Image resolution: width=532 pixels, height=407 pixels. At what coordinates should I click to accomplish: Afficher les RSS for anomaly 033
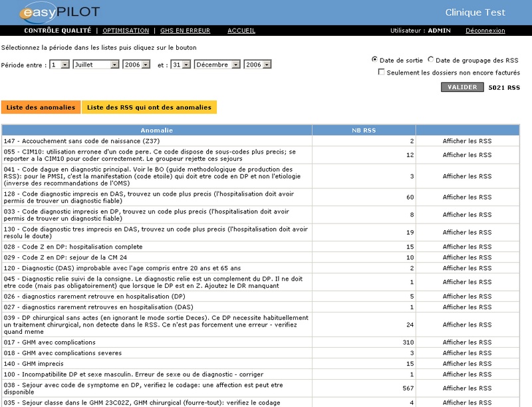(467, 215)
